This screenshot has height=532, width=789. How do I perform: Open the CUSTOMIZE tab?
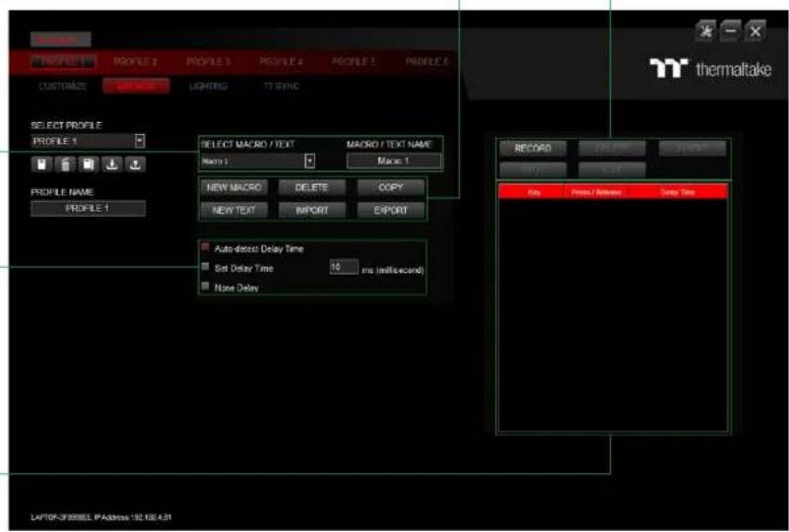coord(63,86)
